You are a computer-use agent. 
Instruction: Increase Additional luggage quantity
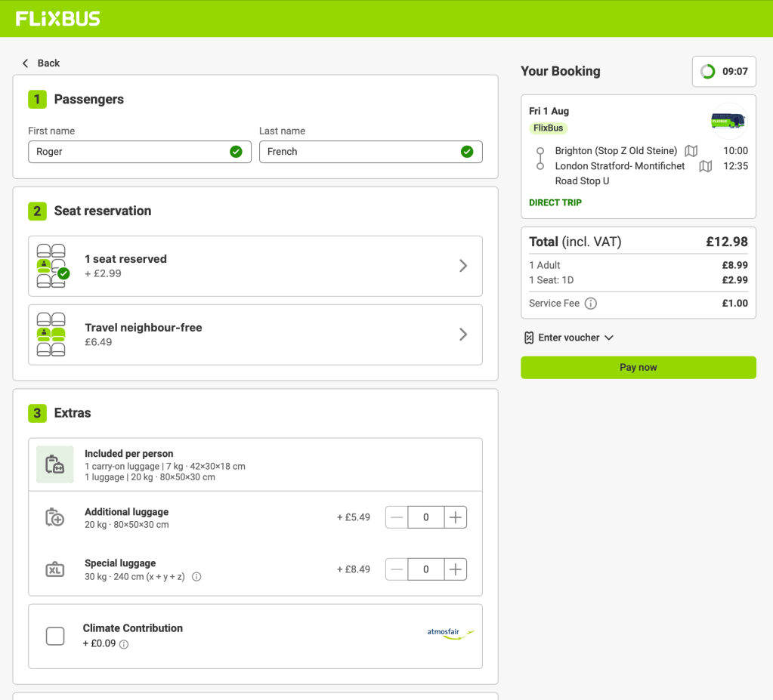(455, 517)
